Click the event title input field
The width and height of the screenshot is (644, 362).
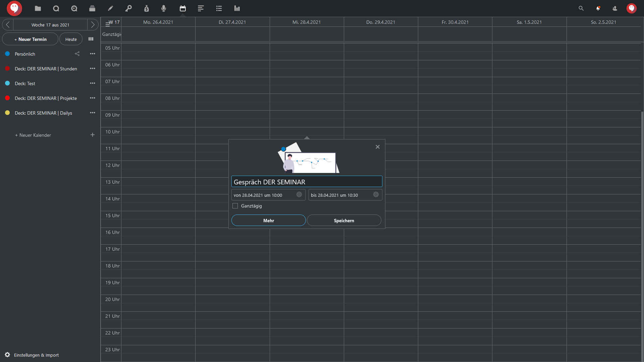click(x=307, y=182)
